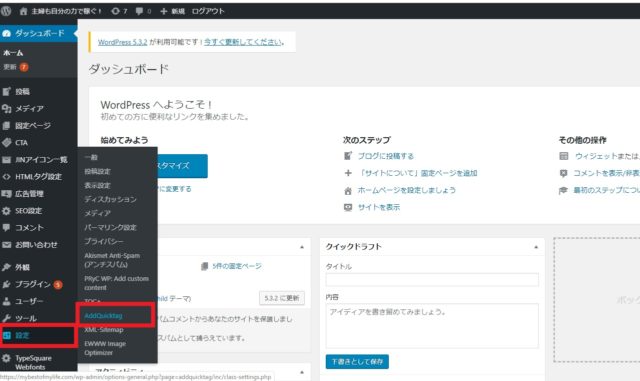Select パーマリンク設定 in settings flyout

110,227
